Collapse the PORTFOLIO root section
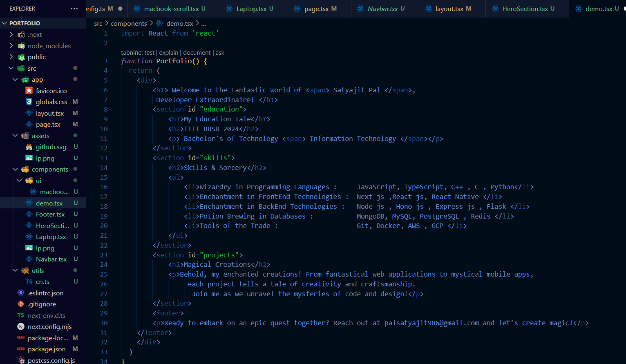Viewport: 626px width, 364px height. [x=4, y=23]
